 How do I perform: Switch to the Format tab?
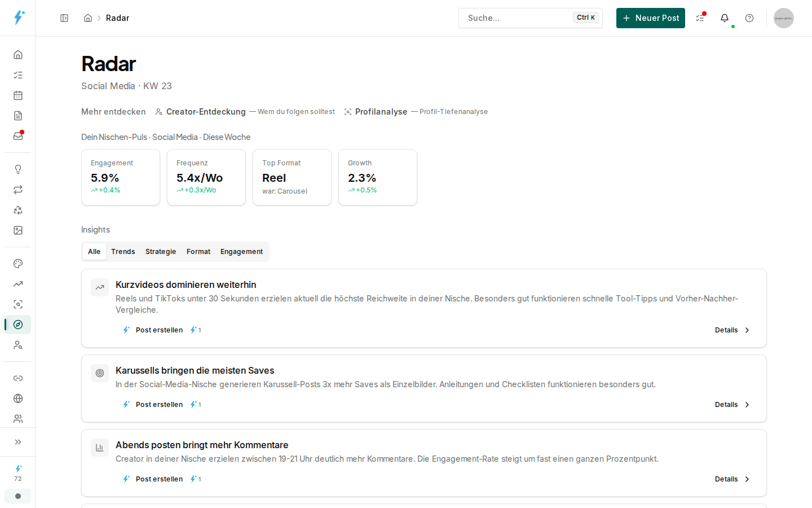click(198, 252)
